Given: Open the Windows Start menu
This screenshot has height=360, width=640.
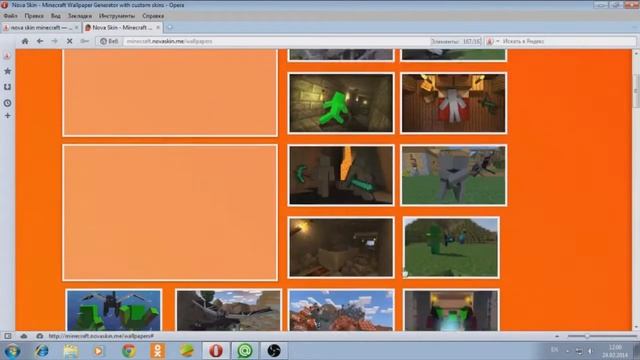Looking at the screenshot, I should click(x=12, y=351).
